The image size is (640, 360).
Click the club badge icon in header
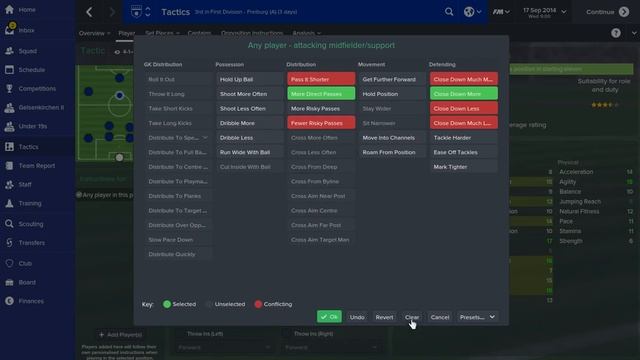pyautogui.click(x=136, y=11)
